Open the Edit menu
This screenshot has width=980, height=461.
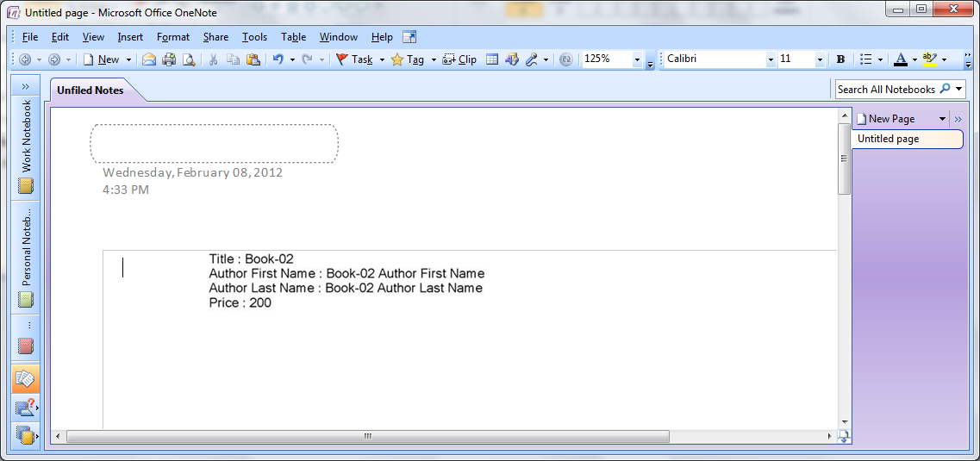(60, 37)
